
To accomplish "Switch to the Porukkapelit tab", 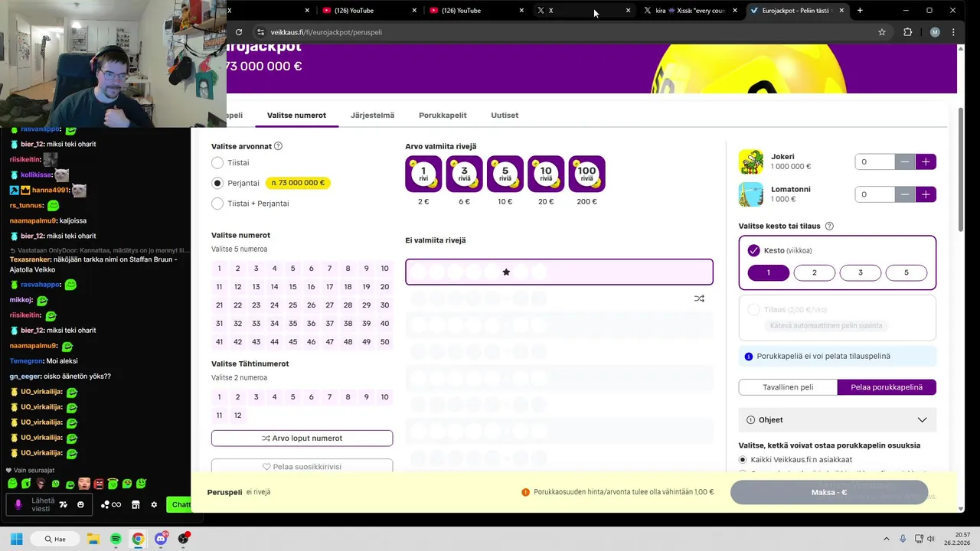I will (443, 116).
